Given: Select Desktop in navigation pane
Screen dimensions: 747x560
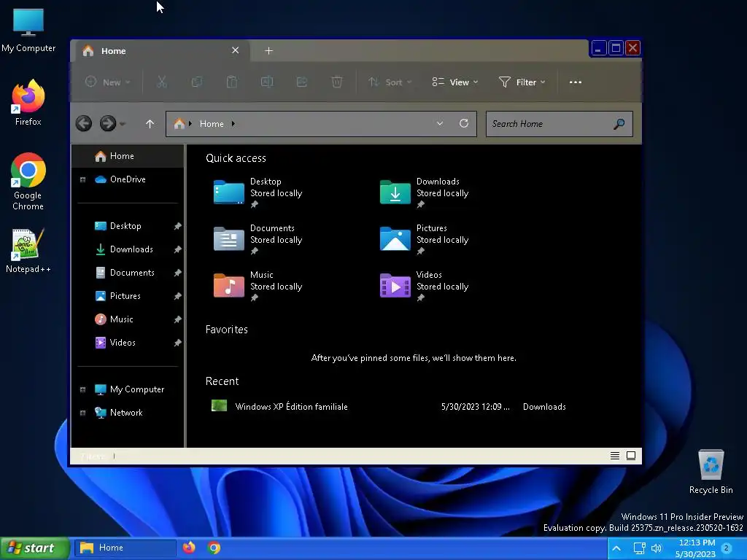Looking at the screenshot, I should 127,226.
